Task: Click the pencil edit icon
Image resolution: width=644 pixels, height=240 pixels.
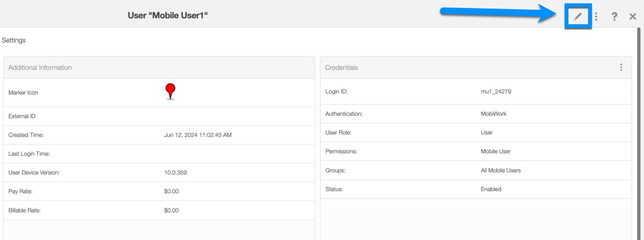Action: tap(577, 17)
